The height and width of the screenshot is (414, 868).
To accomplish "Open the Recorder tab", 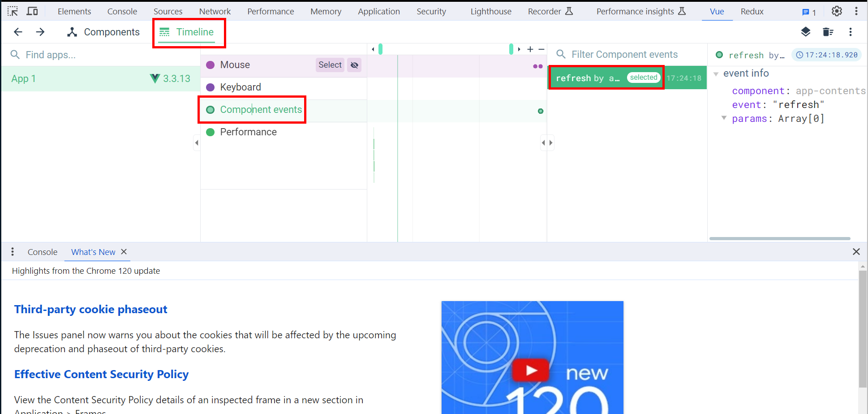I will (x=550, y=11).
